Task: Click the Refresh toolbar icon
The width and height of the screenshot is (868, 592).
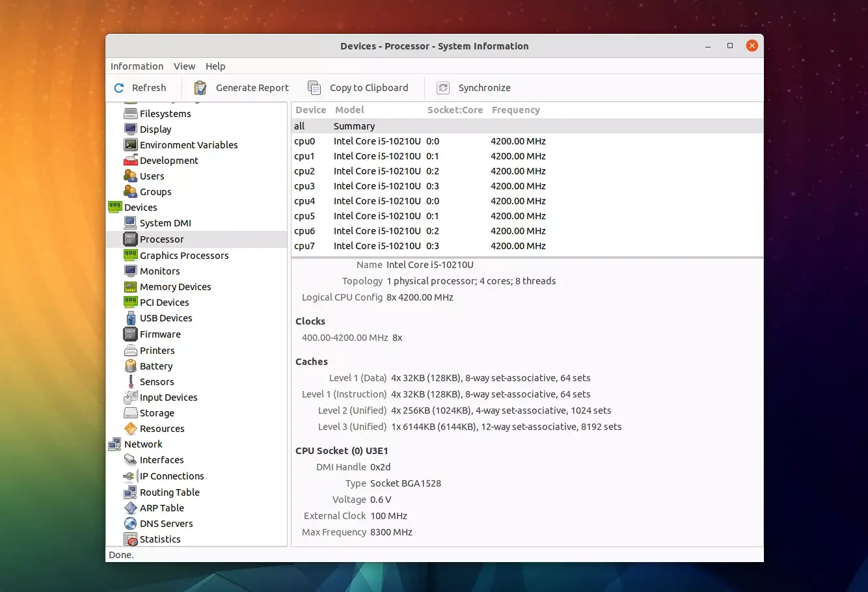Action: (119, 88)
